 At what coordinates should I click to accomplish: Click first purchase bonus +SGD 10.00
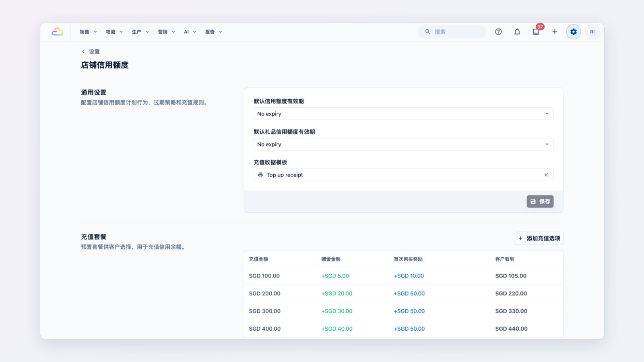pyautogui.click(x=409, y=276)
